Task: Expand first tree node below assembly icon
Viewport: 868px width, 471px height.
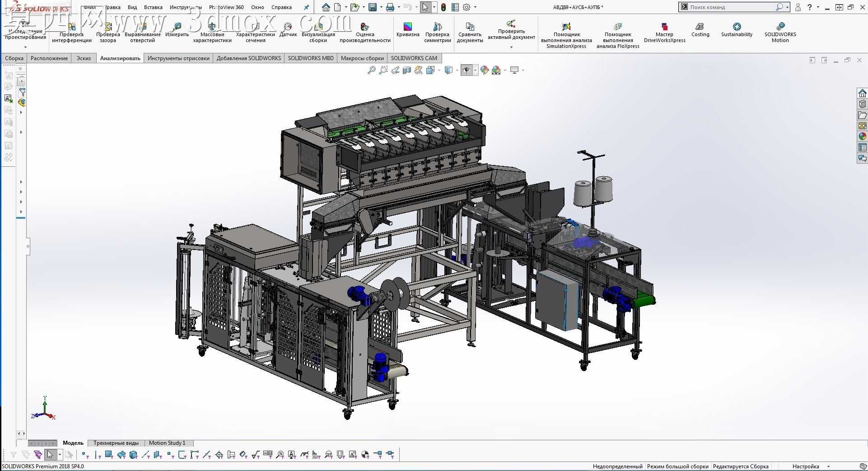Action: 21,113
